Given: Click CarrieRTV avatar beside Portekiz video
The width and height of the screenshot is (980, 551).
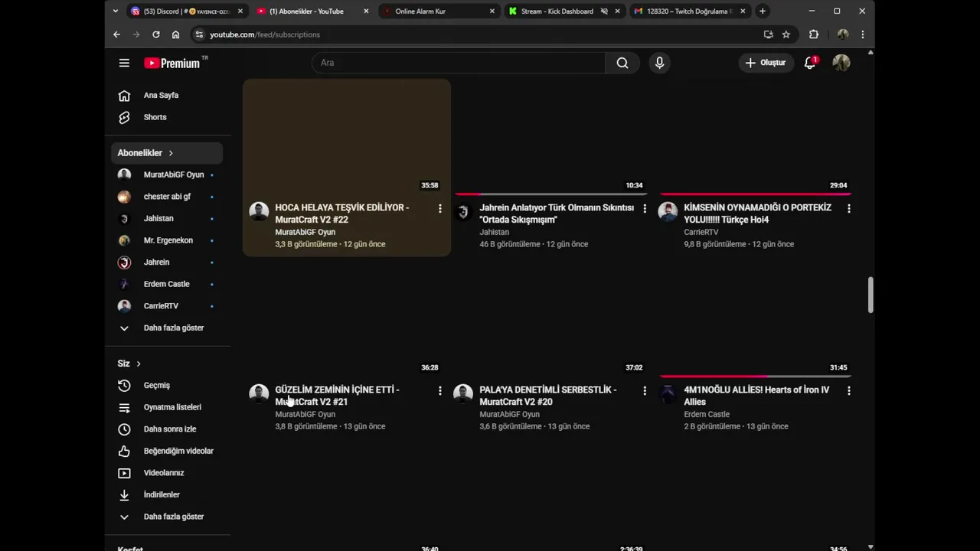Looking at the screenshot, I should tap(668, 212).
